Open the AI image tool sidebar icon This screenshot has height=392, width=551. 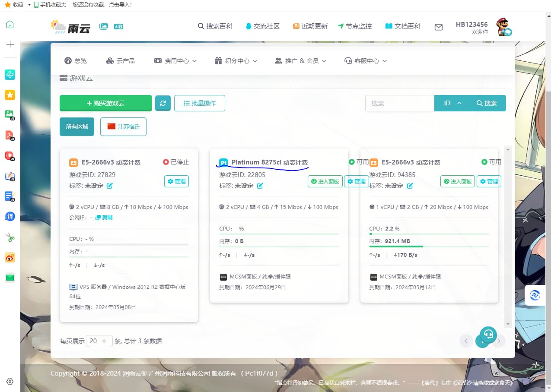click(10, 115)
